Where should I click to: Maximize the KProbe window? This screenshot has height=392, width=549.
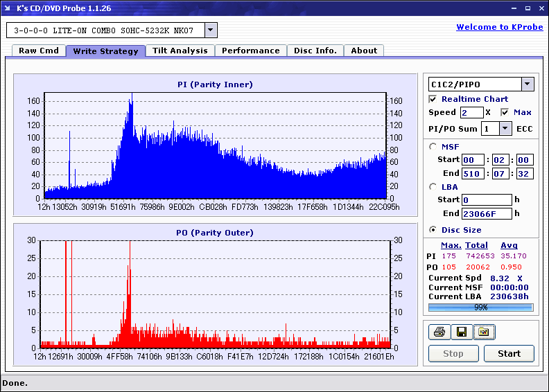pos(528,8)
